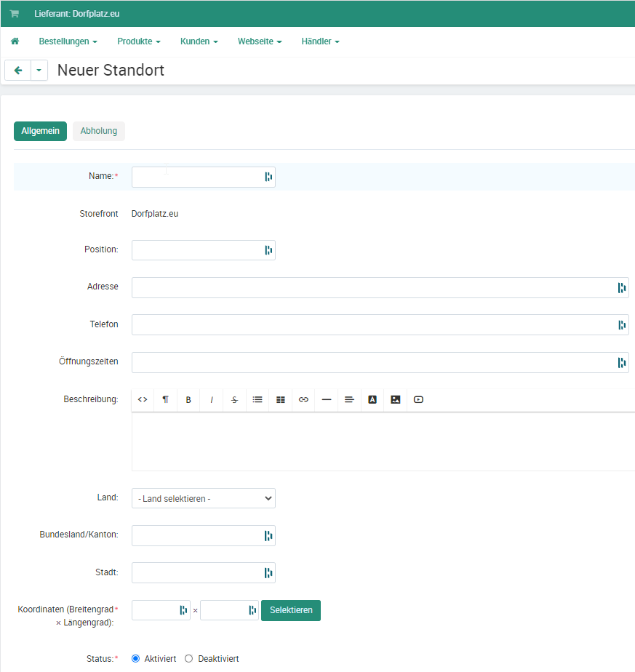The width and height of the screenshot is (635, 672).
Task: Click inside the Beschreibung text area
Action: [x=383, y=441]
